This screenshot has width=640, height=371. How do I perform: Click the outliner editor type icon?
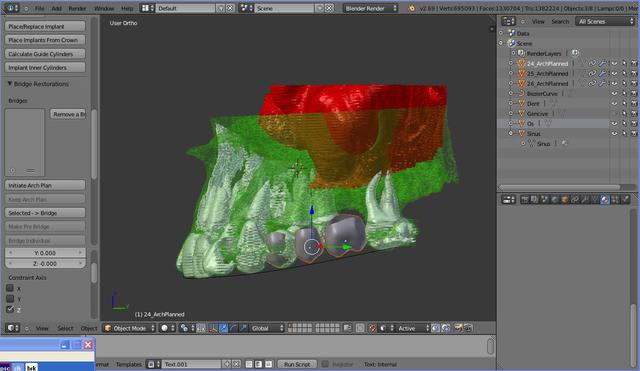pos(508,22)
